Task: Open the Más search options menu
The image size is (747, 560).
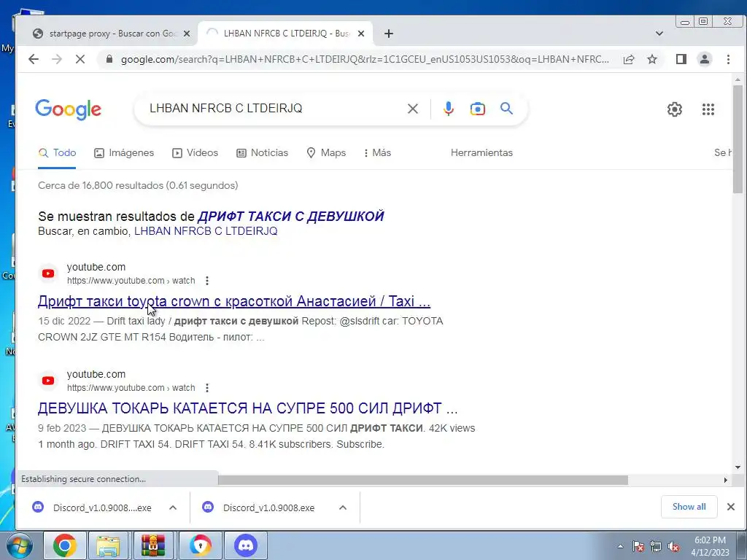Action: [377, 153]
